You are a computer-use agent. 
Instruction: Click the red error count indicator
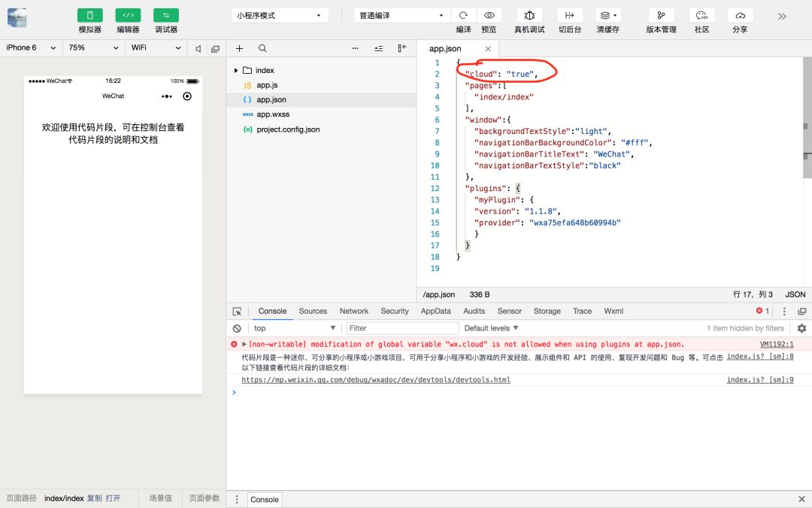pyautogui.click(x=762, y=311)
